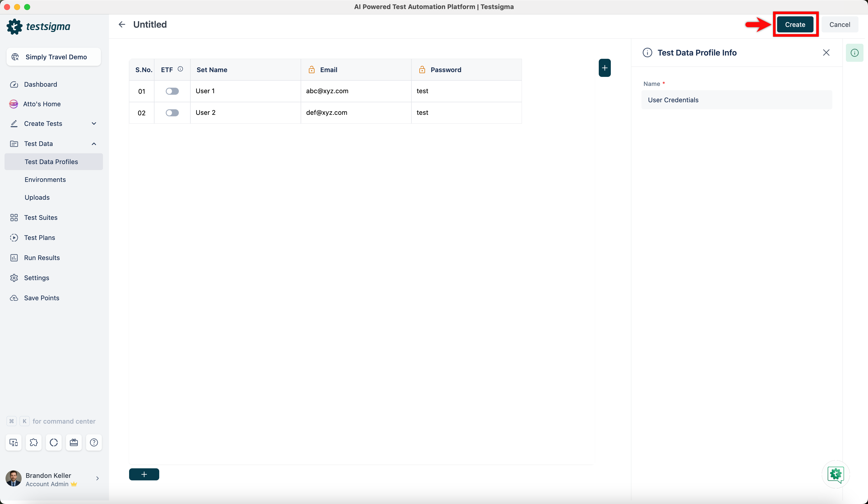Click the back arrow next to Untitled
Viewport: 868px width, 504px height.
coord(122,24)
